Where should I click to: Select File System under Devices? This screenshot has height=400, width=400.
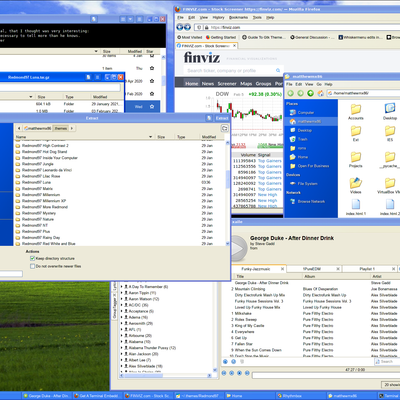tap(303, 183)
